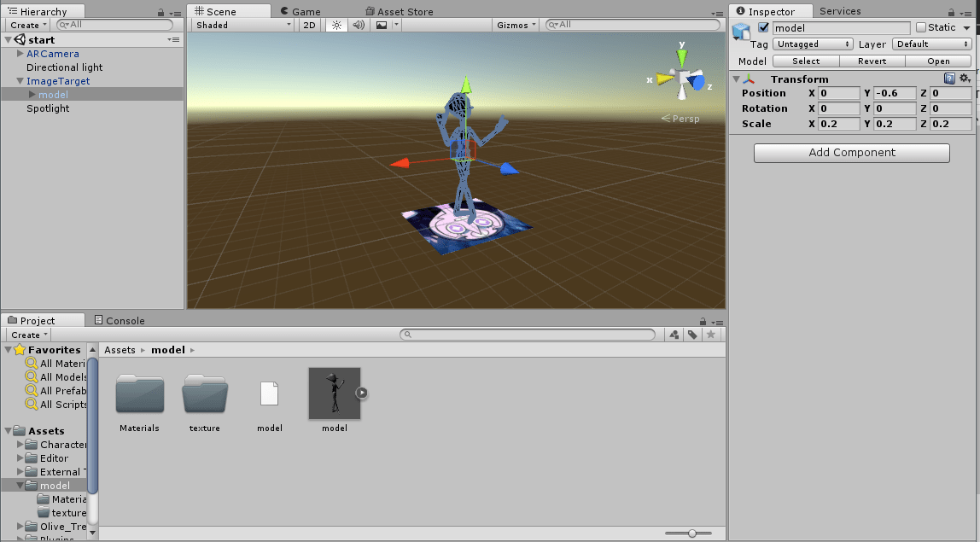Select the model preview thumbnail
This screenshot has height=542, width=980.
pos(335,393)
